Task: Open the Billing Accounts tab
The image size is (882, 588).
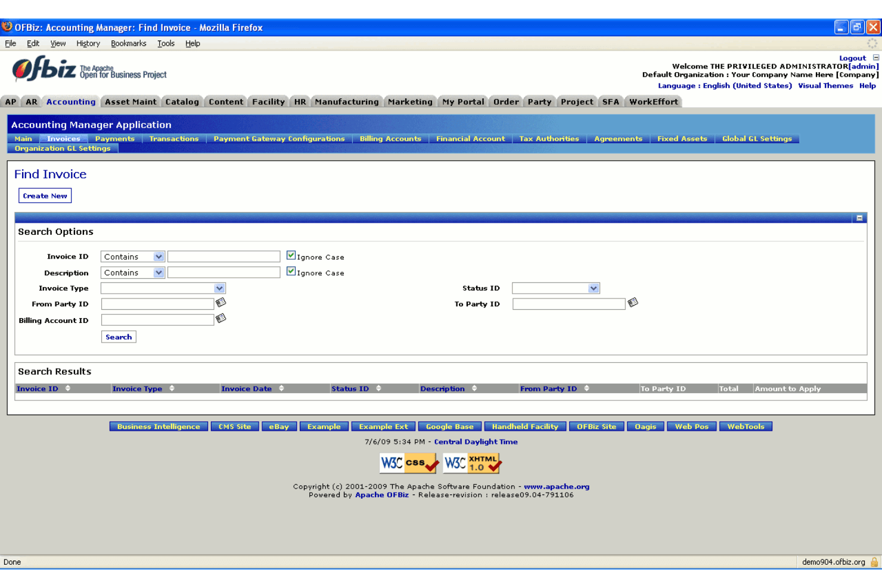Action: pos(390,139)
